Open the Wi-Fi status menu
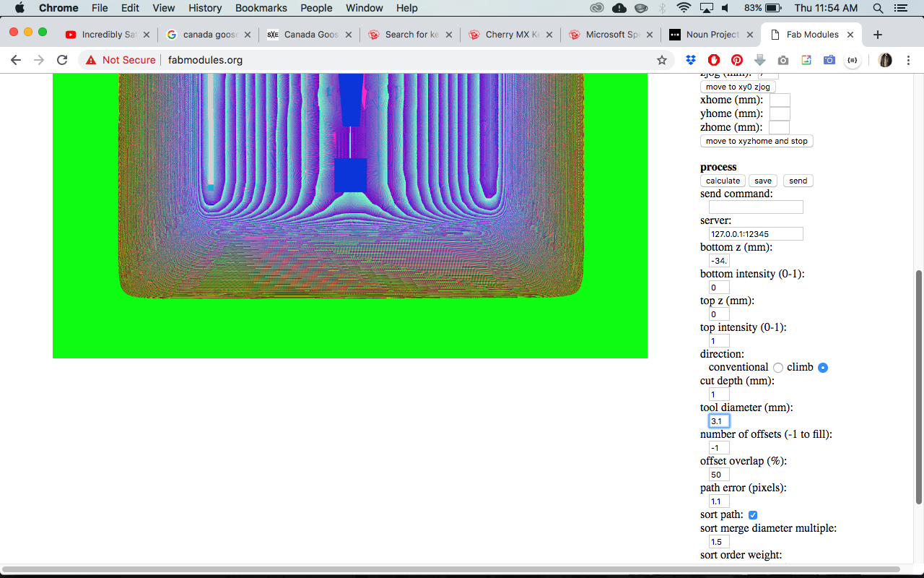Image resolution: width=924 pixels, height=578 pixels. coord(684,8)
